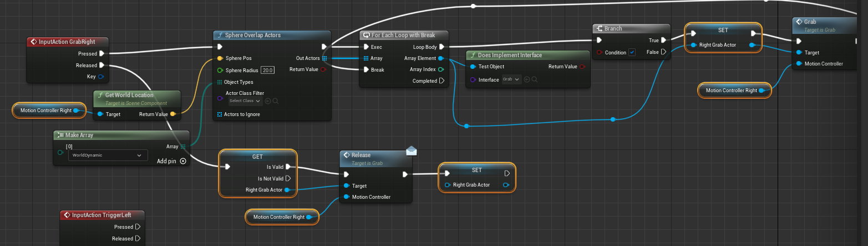Select Motion Controller Right variable feeding Grab node

(x=735, y=90)
